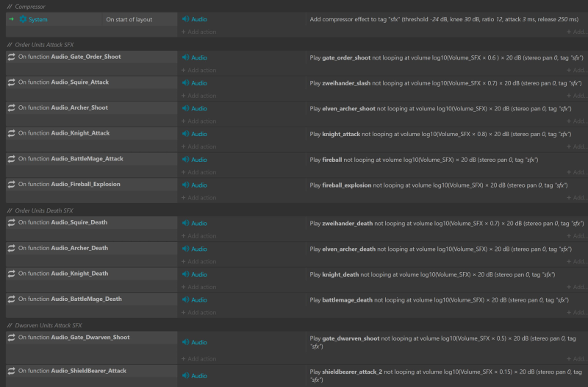Viewport: 588px width, 387px height.
Task: Select the 'On start of layout' condition
Action: 129,20
